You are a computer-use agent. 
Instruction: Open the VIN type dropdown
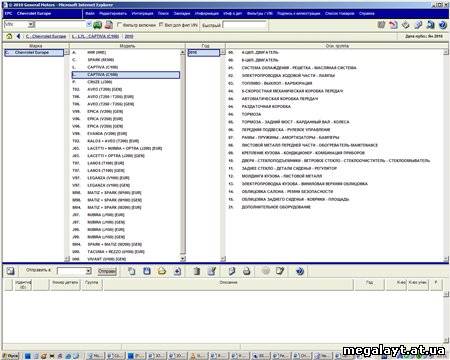coord(31,24)
